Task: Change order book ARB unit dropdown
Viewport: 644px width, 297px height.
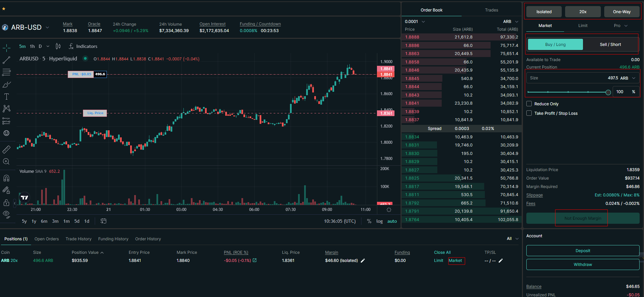Action: [511, 22]
